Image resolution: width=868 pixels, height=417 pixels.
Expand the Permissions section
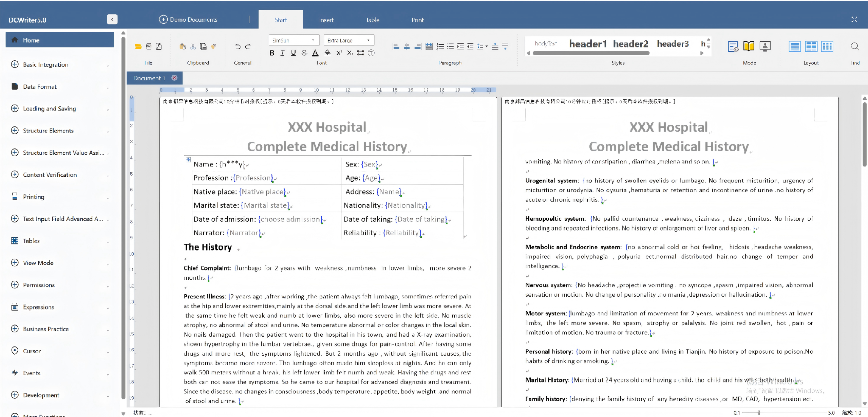(60, 285)
